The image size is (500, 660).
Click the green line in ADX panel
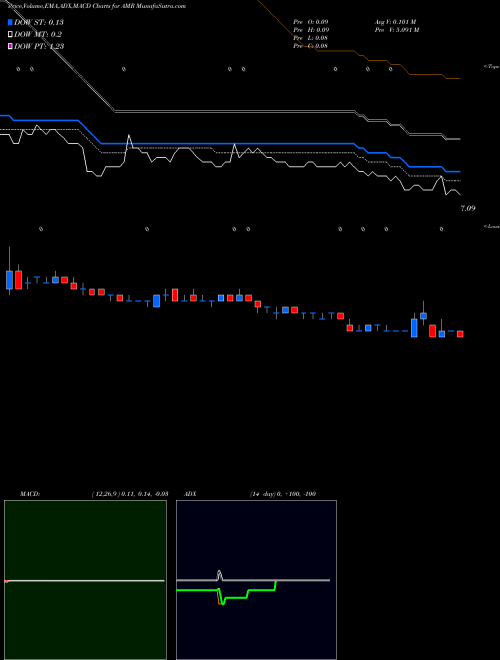point(236,597)
